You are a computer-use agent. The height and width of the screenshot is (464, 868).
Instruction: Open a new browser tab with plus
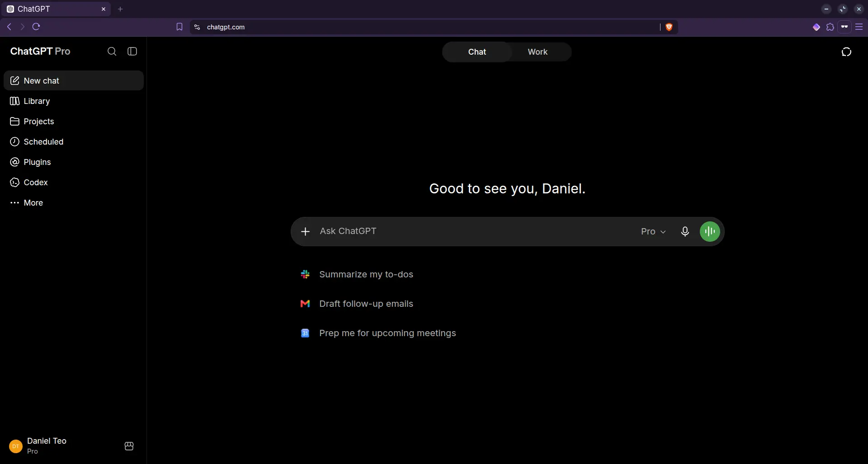click(120, 9)
